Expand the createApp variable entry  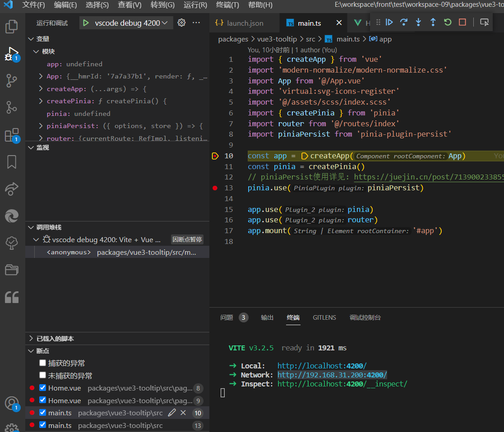pos(41,89)
